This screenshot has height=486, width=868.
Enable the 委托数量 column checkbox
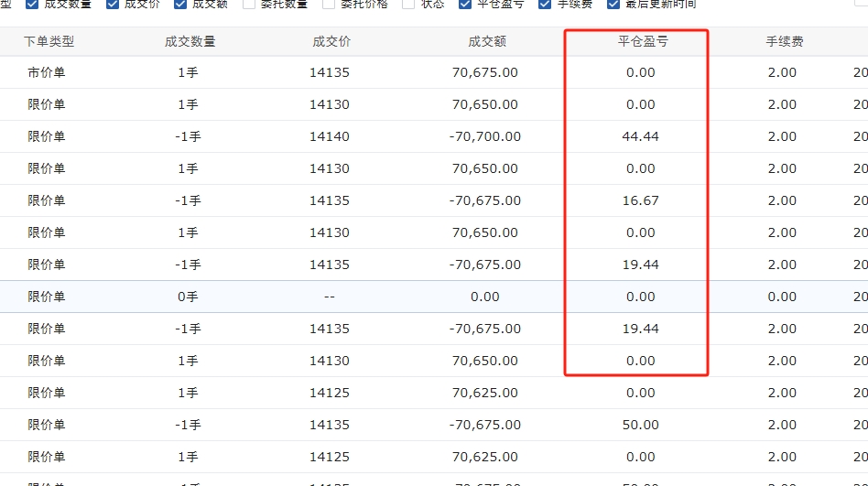(249, 4)
